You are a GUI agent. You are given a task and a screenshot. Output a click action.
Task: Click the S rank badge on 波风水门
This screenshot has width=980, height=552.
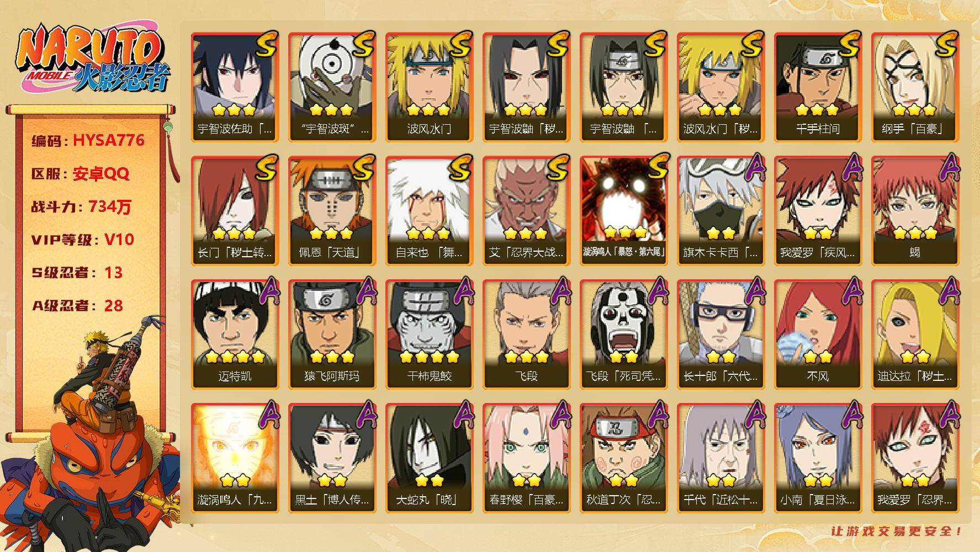tap(461, 44)
